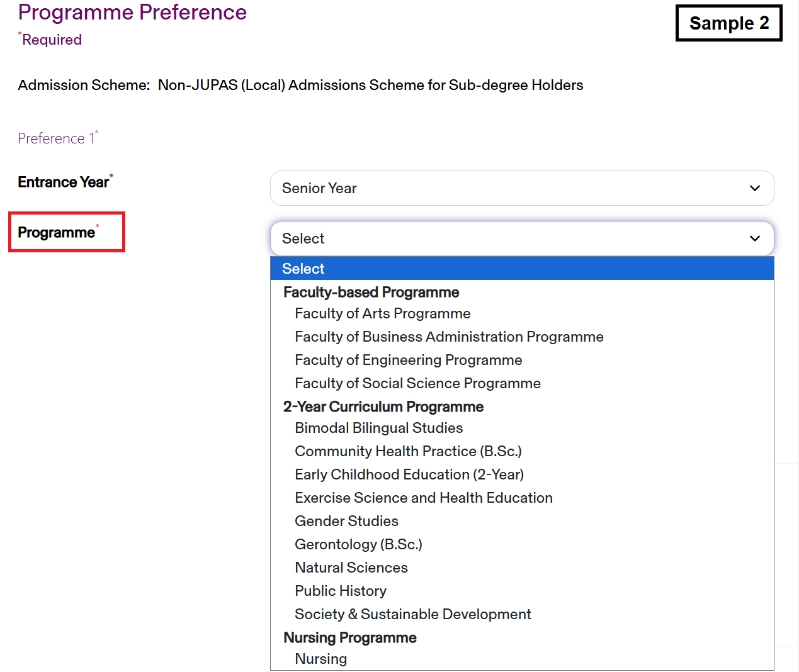This screenshot has width=799, height=672.
Task: Select Faculty of Arts Programme
Action: tap(382, 313)
